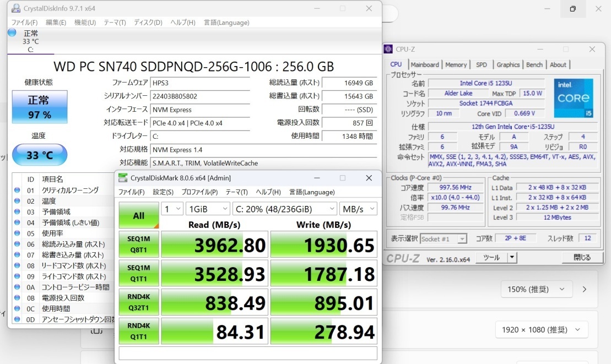This screenshot has width=611, height=364.
Task: Open the ディスク(D) menu in CrystalDiskInfo
Action: [x=148, y=23]
